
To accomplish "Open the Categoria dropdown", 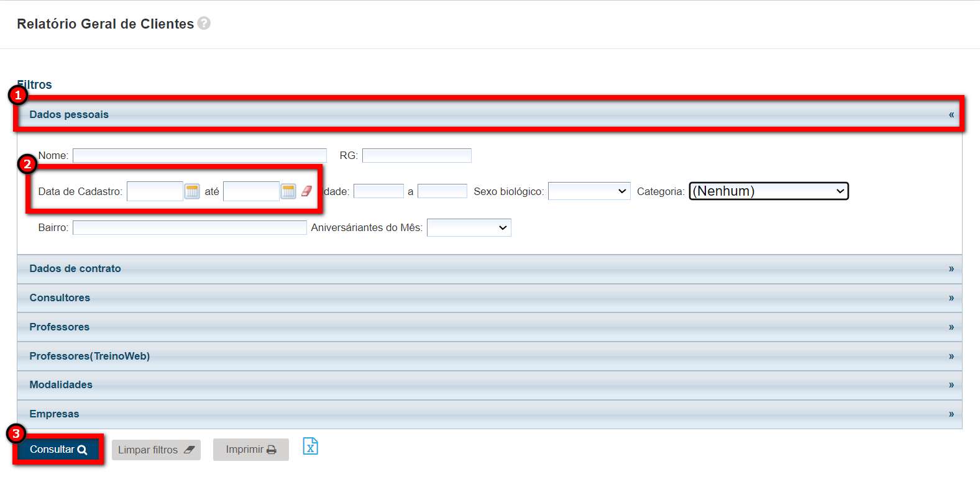I will [x=768, y=191].
